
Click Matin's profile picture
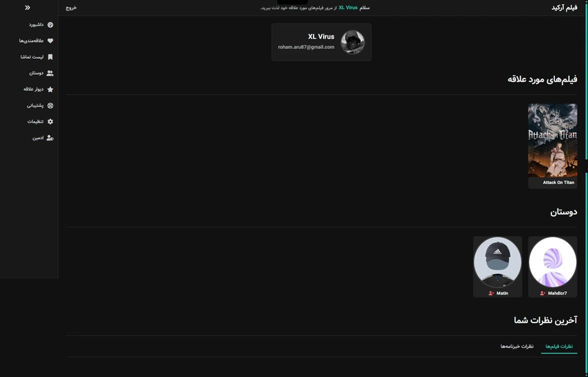(497, 261)
